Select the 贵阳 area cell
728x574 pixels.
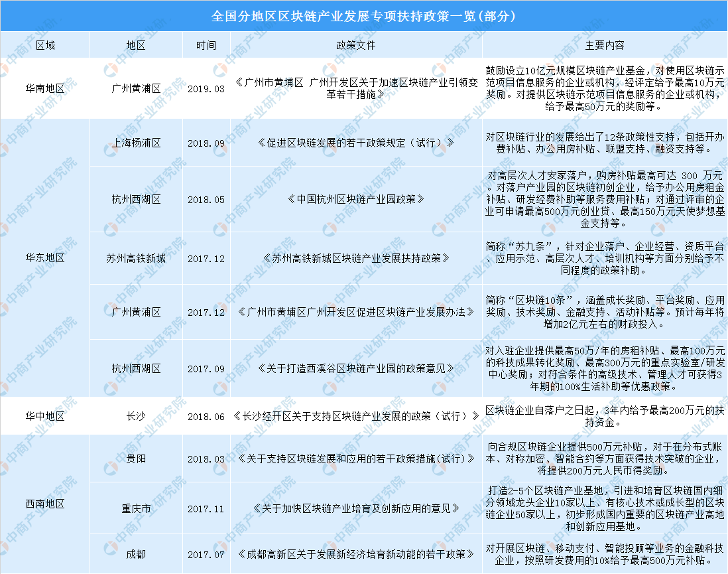tap(135, 458)
